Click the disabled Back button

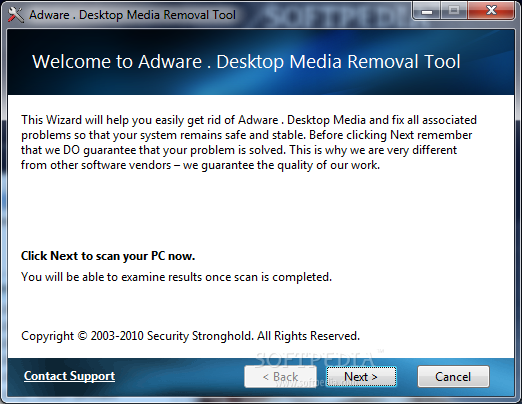pyautogui.click(x=280, y=377)
